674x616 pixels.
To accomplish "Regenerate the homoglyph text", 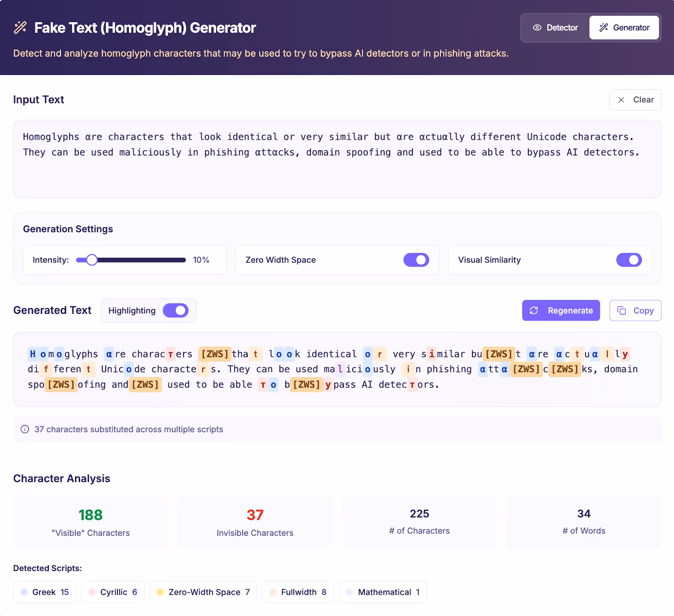I will pyautogui.click(x=561, y=311).
